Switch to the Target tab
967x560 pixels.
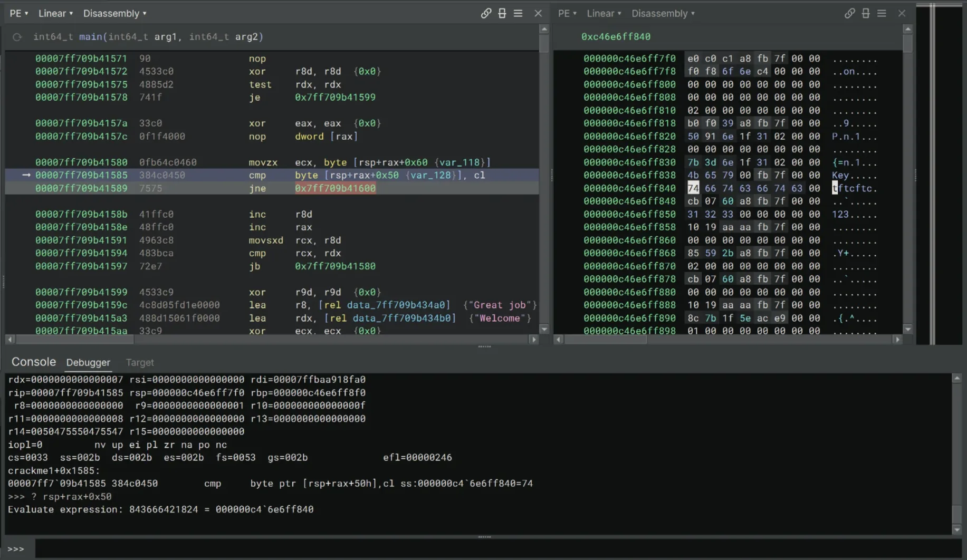pyautogui.click(x=140, y=362)
